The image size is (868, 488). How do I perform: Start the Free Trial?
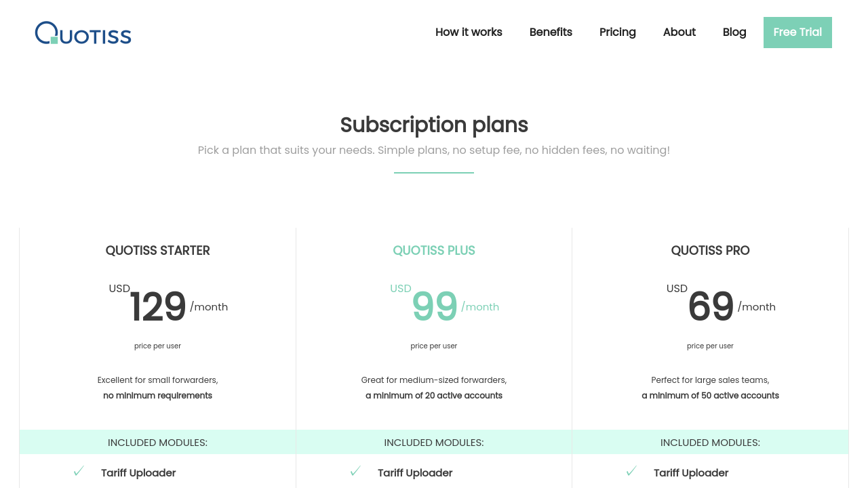point(797,33)
